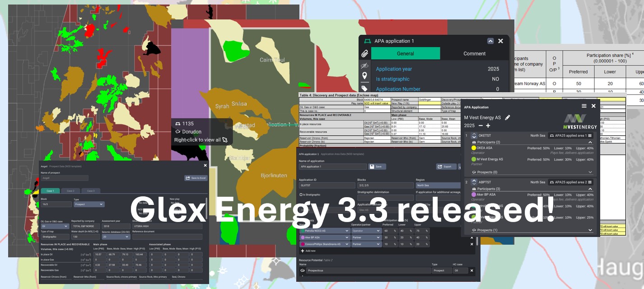Click Aker BP ASA purple color dot in ABPTST

(x=474, y=194)
